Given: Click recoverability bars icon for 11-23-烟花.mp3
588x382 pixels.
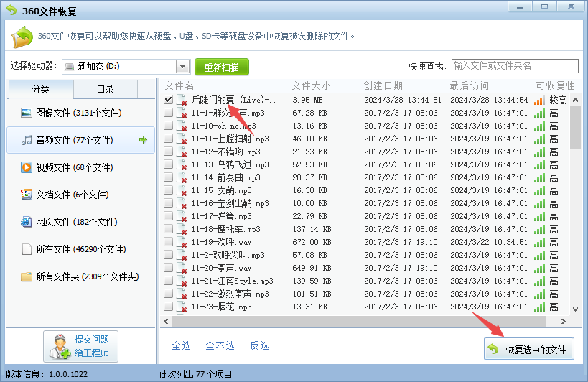Looking at the screenshot, I should tap(539, 307).
